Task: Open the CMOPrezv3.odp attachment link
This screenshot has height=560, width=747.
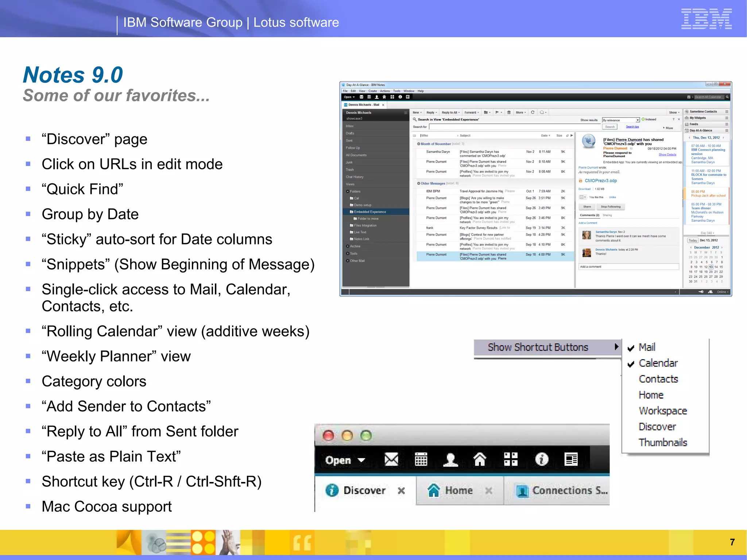Action: [x=600, y=181]
